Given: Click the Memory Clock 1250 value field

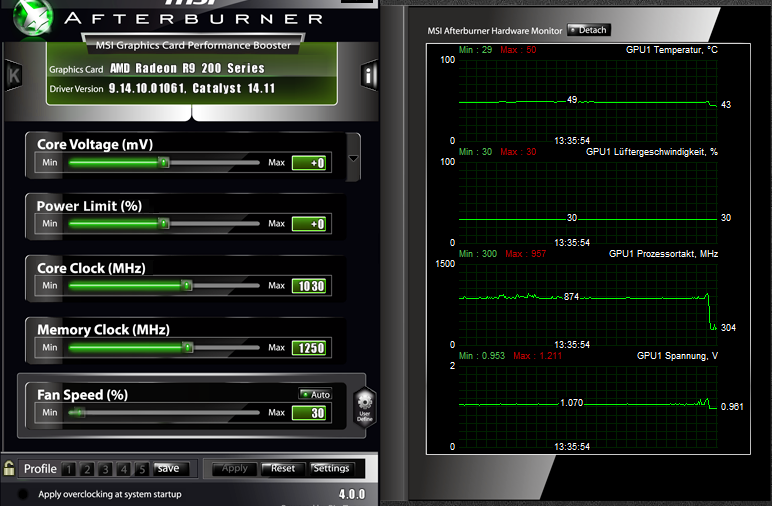Looking at the screenshot, I should 309,348.
